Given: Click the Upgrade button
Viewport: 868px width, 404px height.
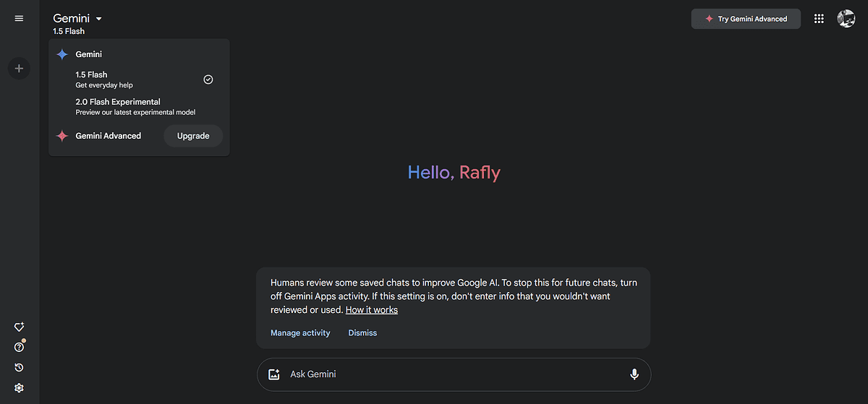Looking at the screenshot, I should (193, 136).
